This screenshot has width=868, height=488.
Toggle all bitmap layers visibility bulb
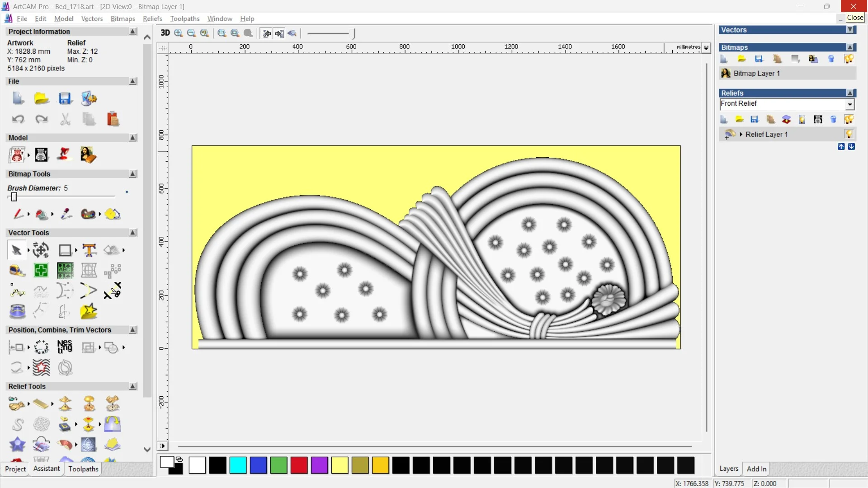pyautogui.click(x=849, y=59)
